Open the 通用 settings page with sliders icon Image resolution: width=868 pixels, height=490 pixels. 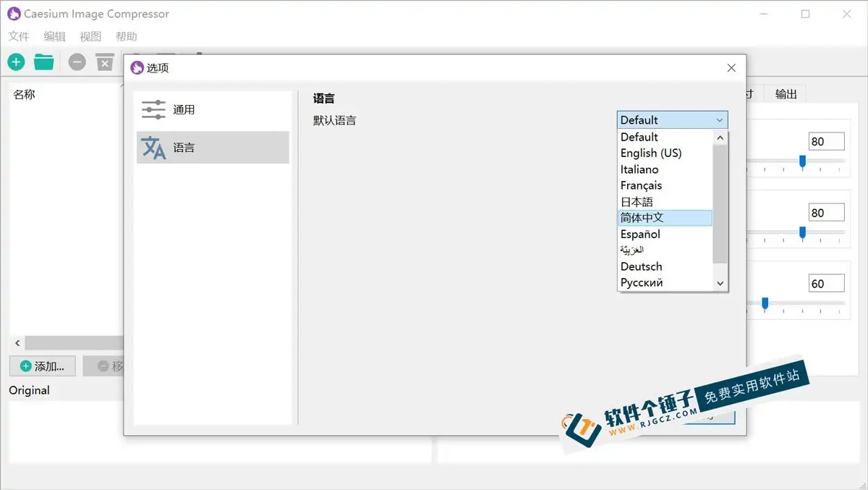click(x=213, y=110)
